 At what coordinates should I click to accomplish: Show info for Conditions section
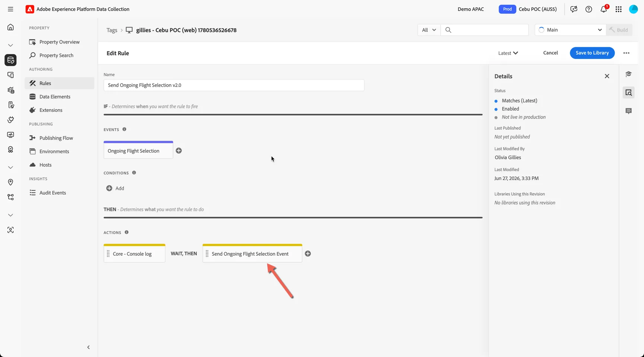coord(134,173)
